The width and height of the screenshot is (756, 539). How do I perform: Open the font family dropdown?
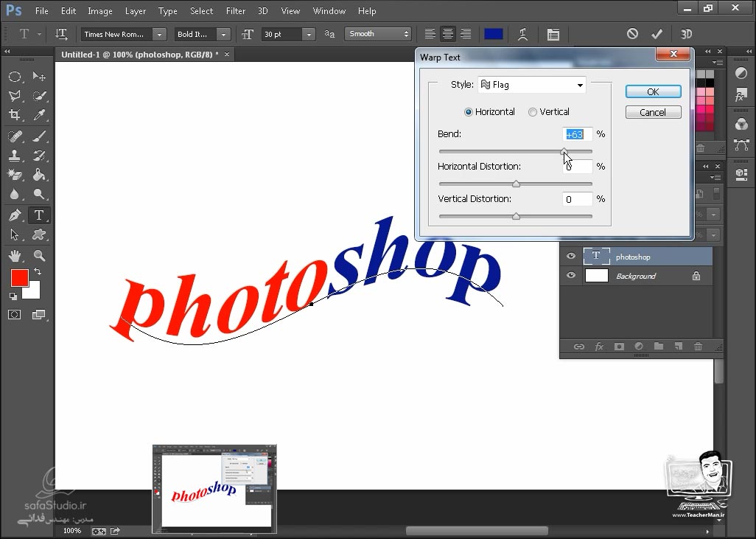(x=160, y=34)
